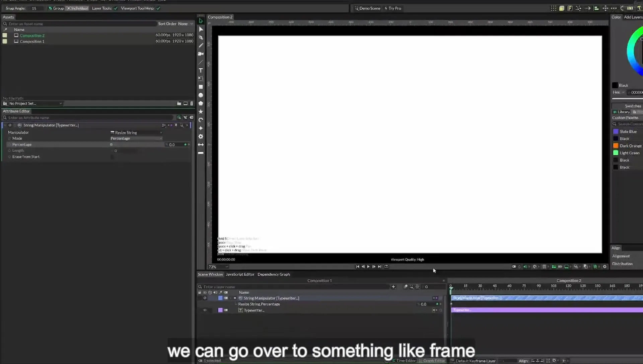Open the Scene Window tab
643x364 pixels.
pyautogui.click(x=210, y=274)
